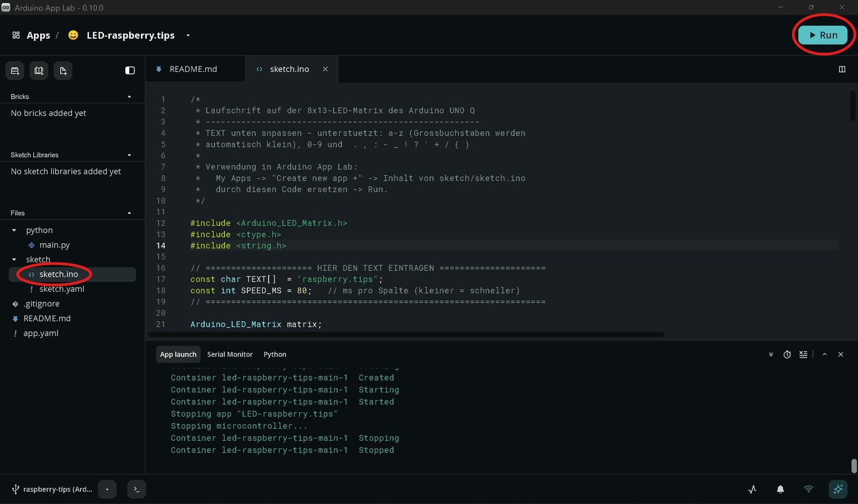Toggle split editor view icon
This screenshot has height=504, width=858.
tap(842, 69)
